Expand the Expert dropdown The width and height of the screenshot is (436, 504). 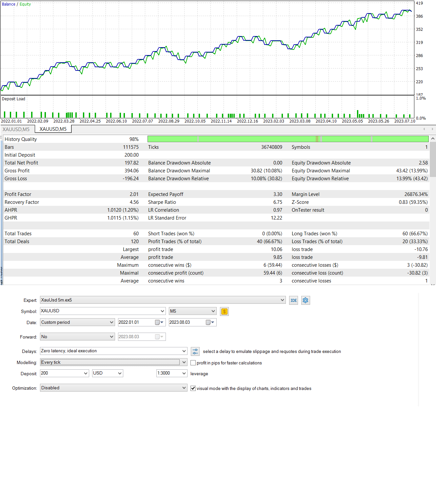point(283,300)
